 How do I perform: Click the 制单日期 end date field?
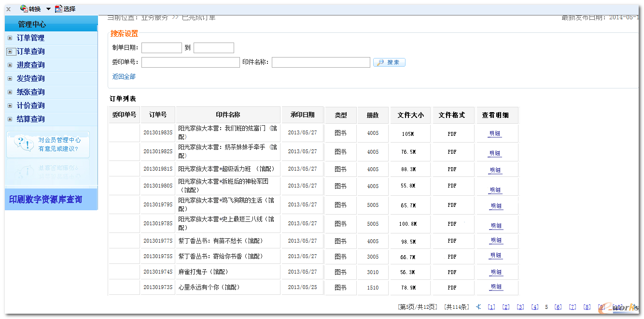coord(214,48)
